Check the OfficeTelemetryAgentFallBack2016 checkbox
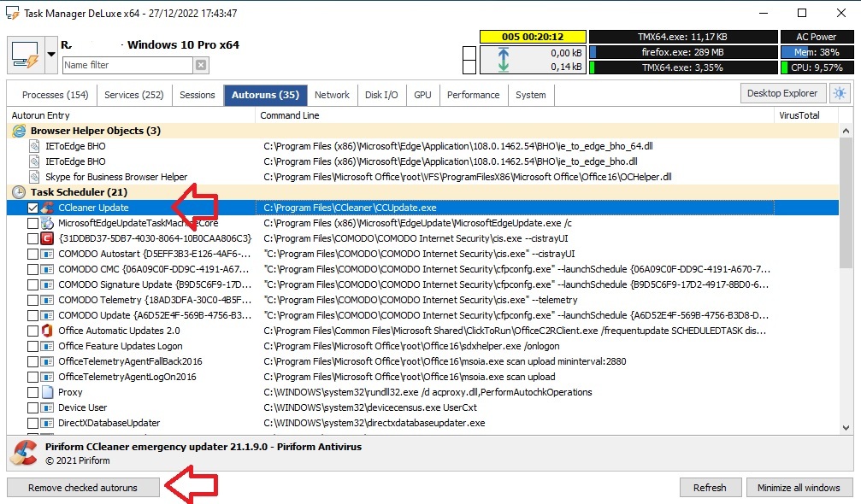The width and height of the screenshot is (861, 504). coord(32,361)
